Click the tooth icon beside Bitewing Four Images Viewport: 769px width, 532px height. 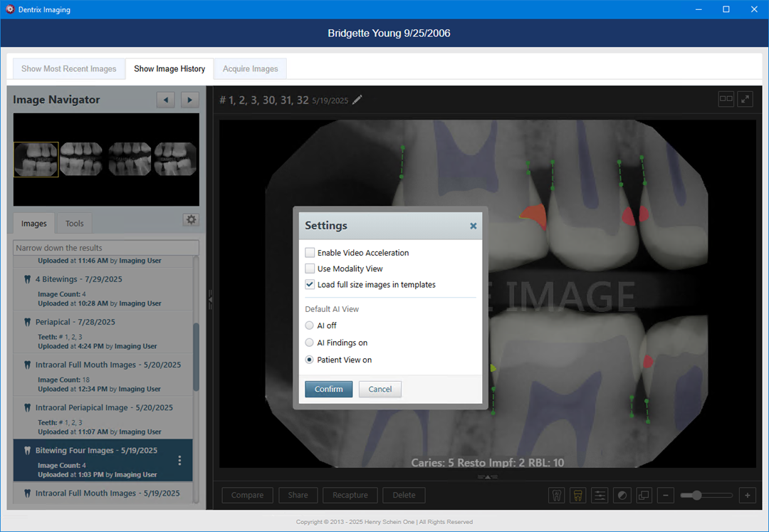pyautogui.click(x=28, y=451)
